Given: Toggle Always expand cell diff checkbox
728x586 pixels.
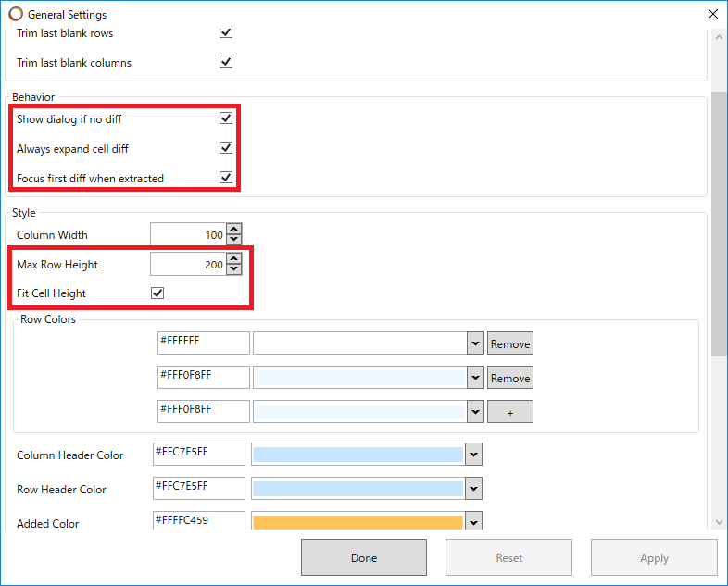Looking at the screenshot, I should pyautogui.click(x=226, y=148).
